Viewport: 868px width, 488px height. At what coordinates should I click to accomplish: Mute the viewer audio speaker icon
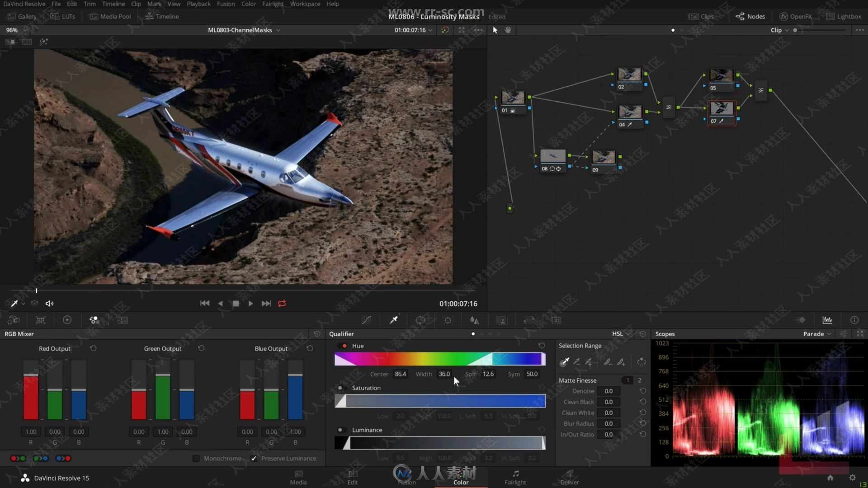49,303
